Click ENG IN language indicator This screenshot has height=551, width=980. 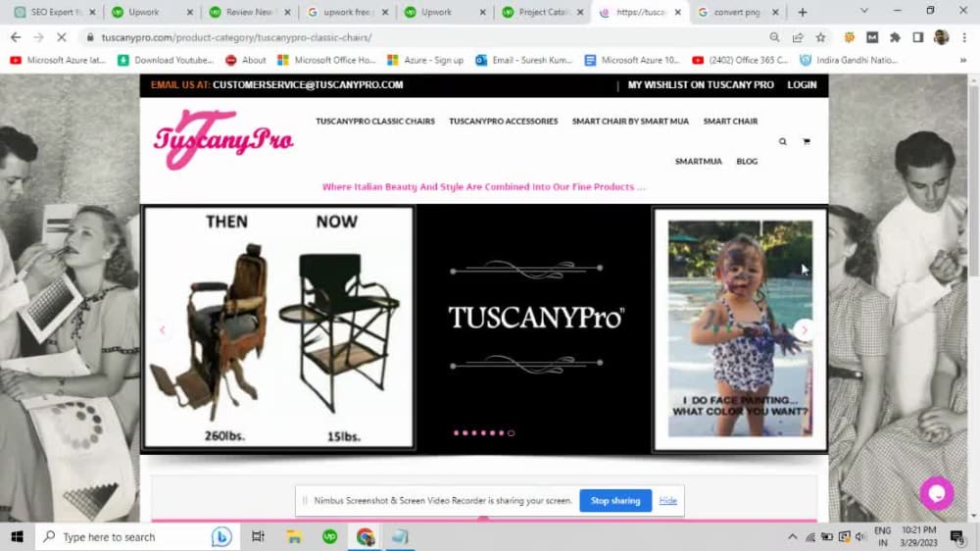[x=883, y=536]
